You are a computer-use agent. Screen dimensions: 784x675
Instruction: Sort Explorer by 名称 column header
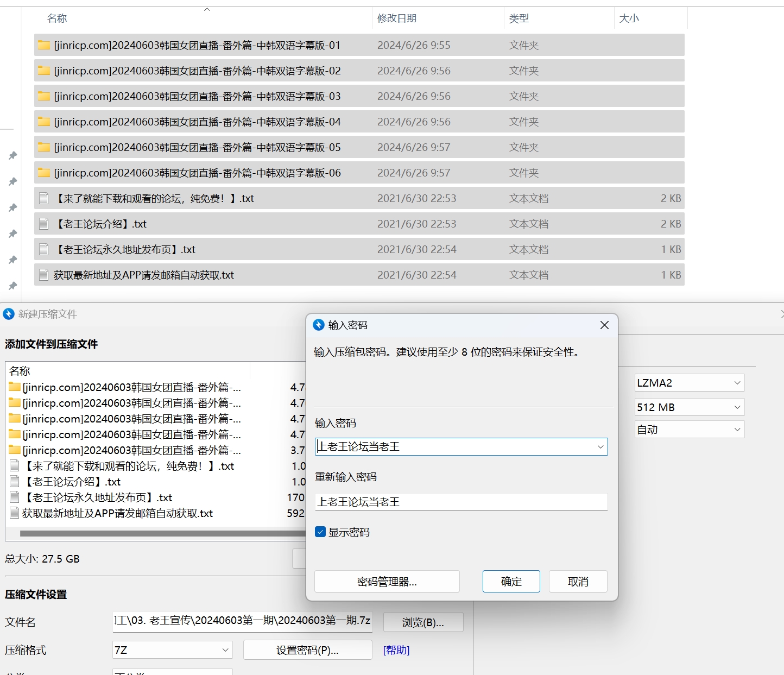pos(57,18)
